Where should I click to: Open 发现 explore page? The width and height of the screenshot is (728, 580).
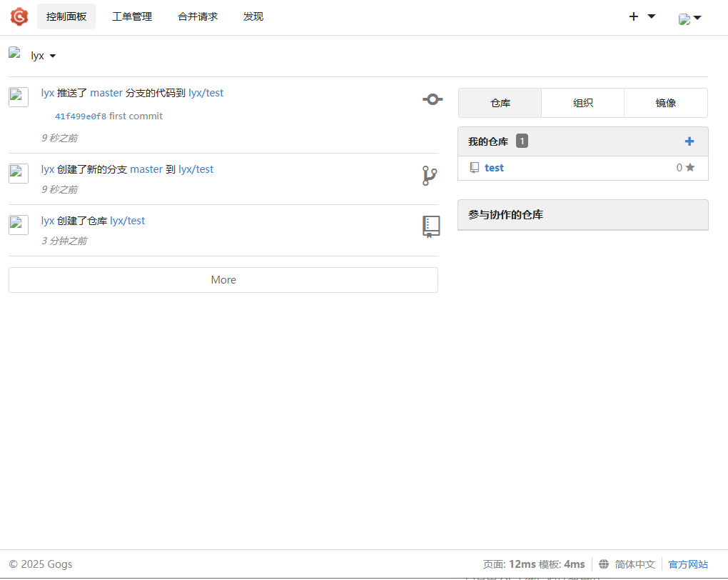253,16
